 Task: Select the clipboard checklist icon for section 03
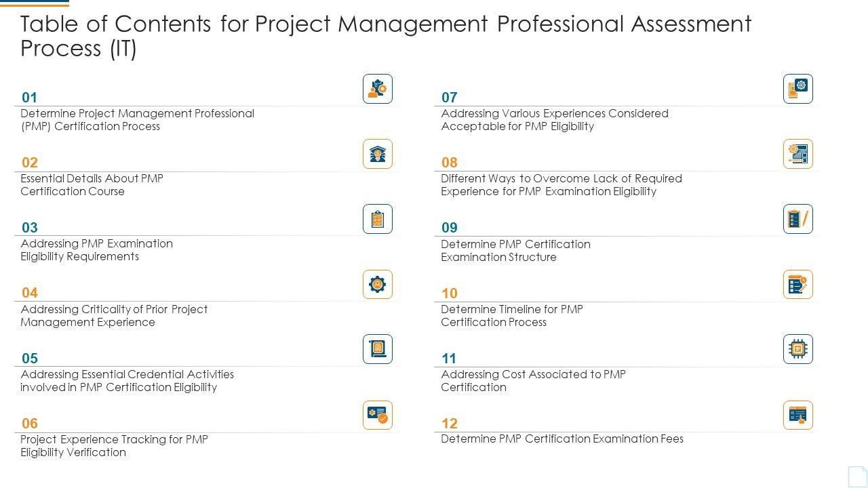[378, 219]
